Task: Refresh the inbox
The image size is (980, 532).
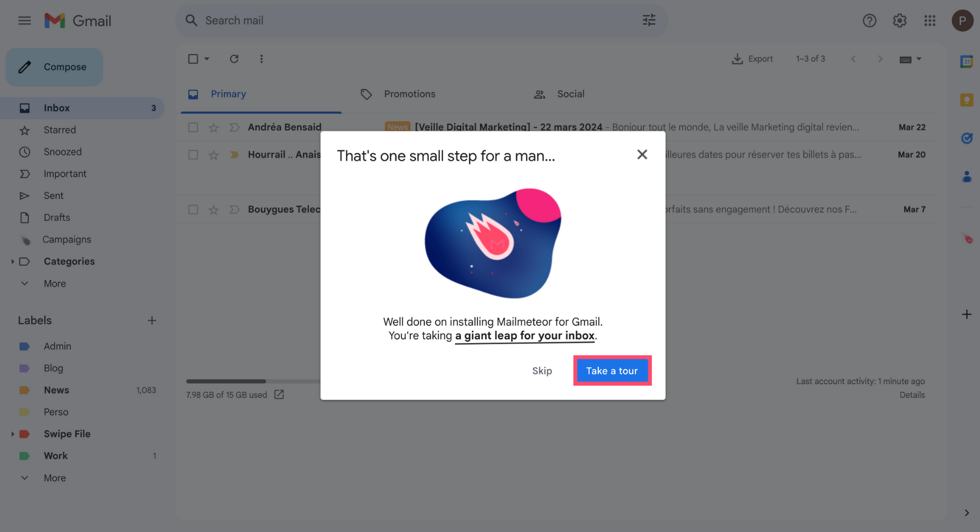Action: [234, 59]
